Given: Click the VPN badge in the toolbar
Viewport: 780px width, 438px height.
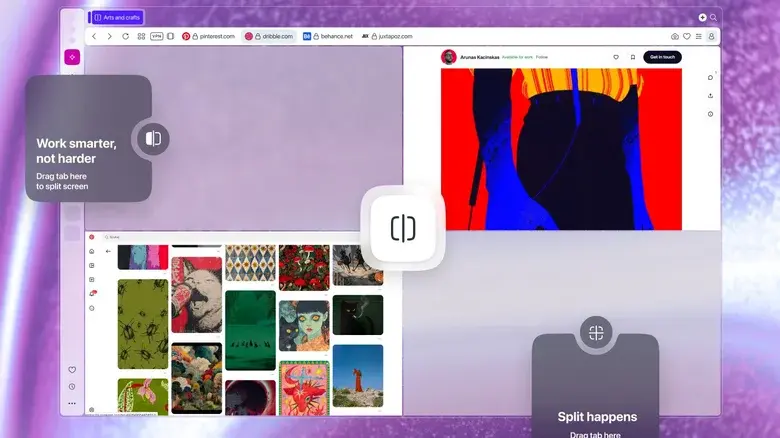Looking at the screenshot, I should (x=156, y=36).
